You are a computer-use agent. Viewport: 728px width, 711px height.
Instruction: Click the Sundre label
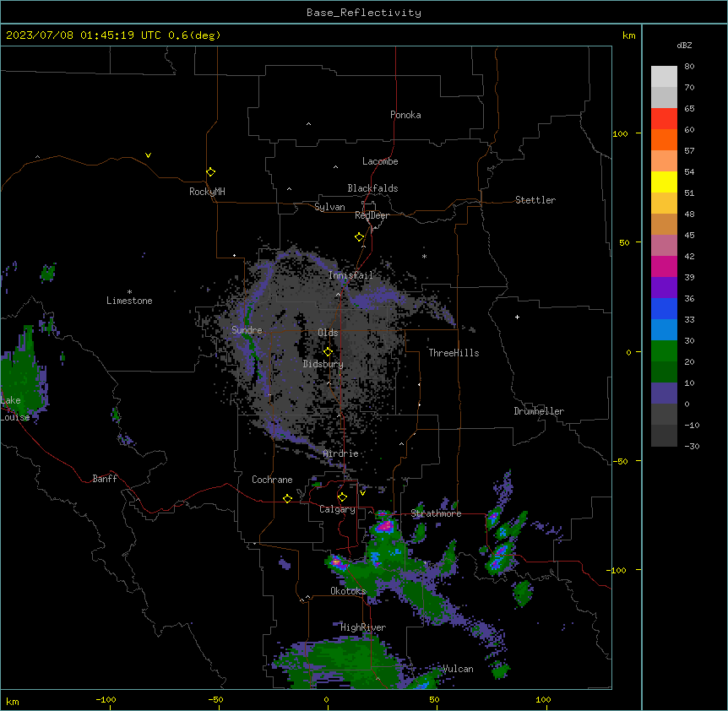pyautogui.click(x=247, y=330)
